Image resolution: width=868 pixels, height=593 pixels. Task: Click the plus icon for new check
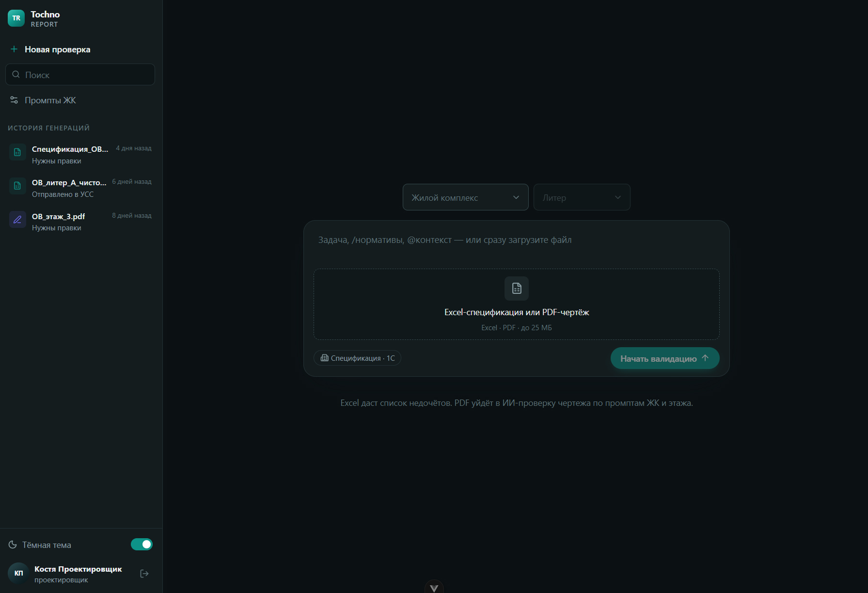point(14,49)
